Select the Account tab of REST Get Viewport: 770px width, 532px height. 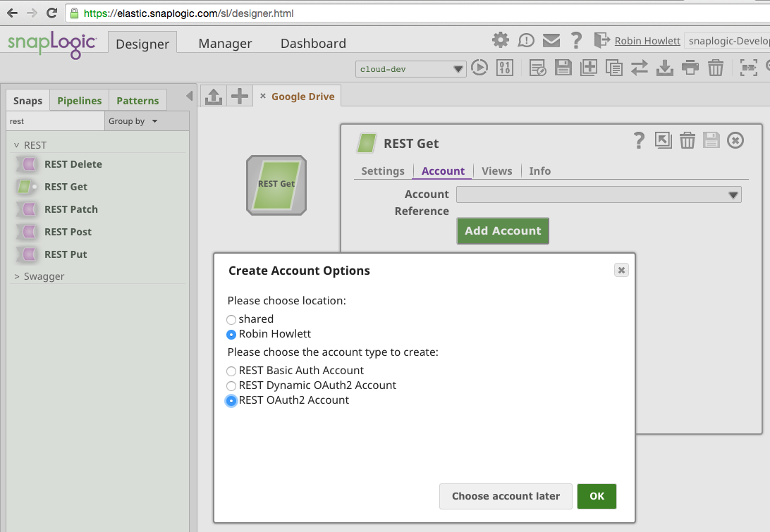[443, 171]
